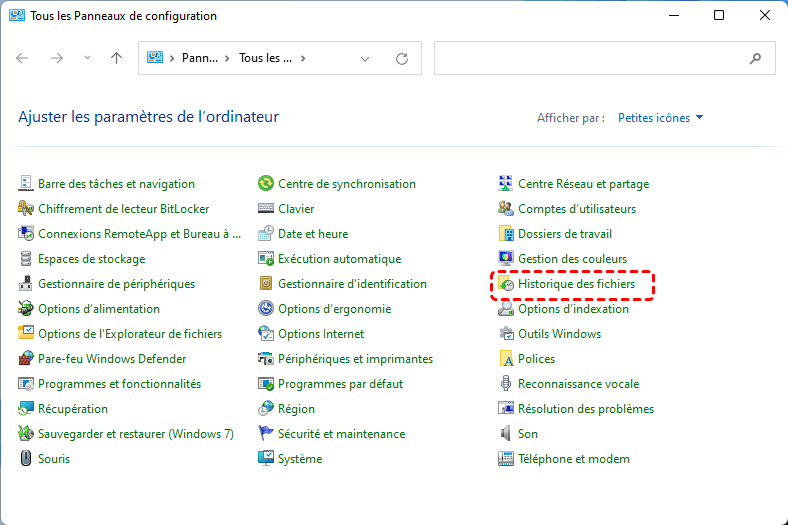Click the Souris mouse icon

[x=26, y=459]
